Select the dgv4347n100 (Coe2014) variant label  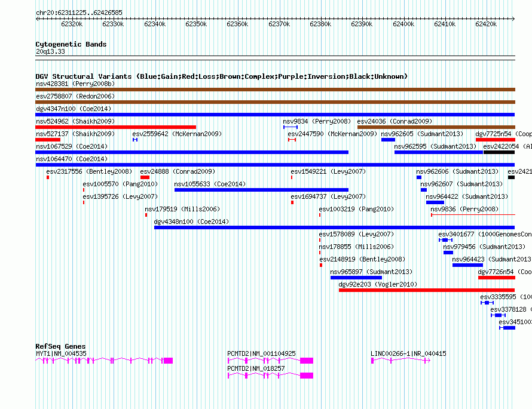pyautogui.click(x=74, y=109)
